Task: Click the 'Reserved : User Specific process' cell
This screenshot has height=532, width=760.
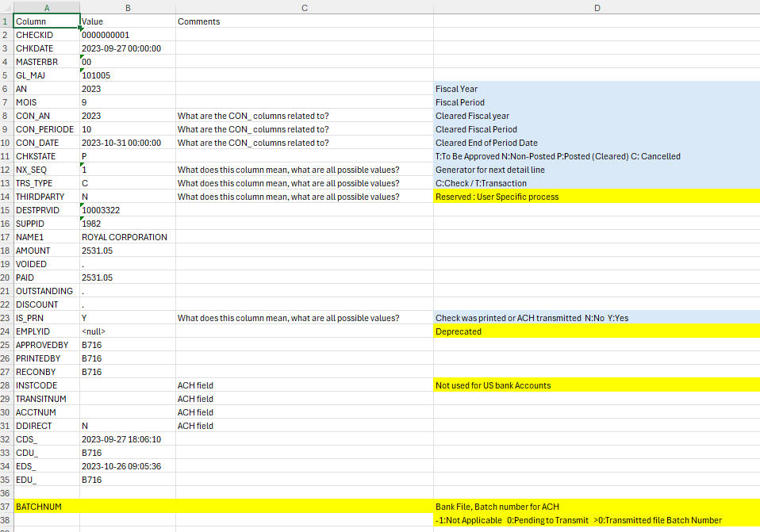Action: (596, 197)
